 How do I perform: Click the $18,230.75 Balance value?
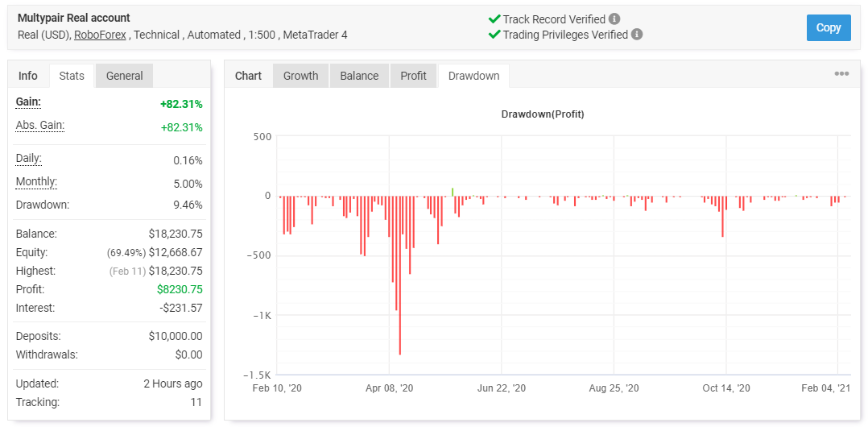click(x=176, y=234)
